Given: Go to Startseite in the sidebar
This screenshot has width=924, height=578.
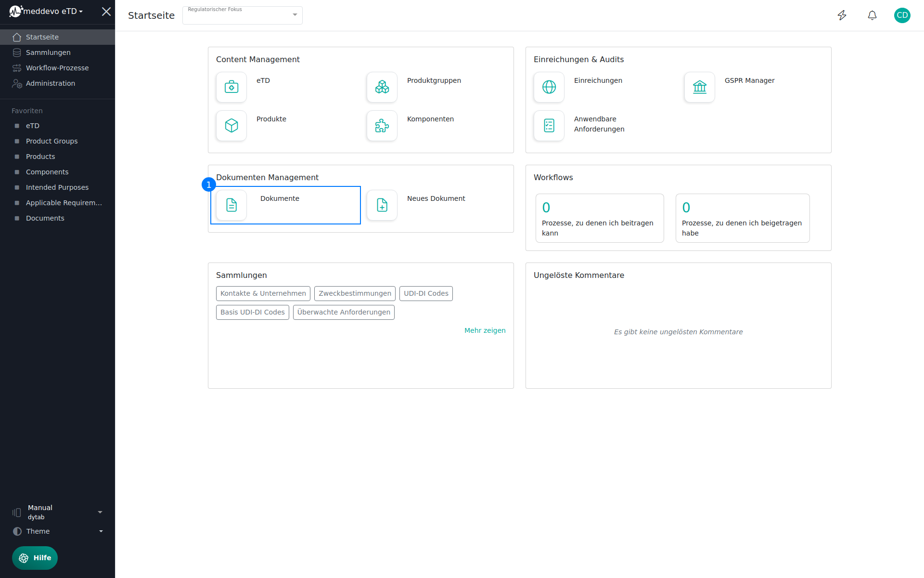Looking at the screenshot, I should click(x=58, y=37).
